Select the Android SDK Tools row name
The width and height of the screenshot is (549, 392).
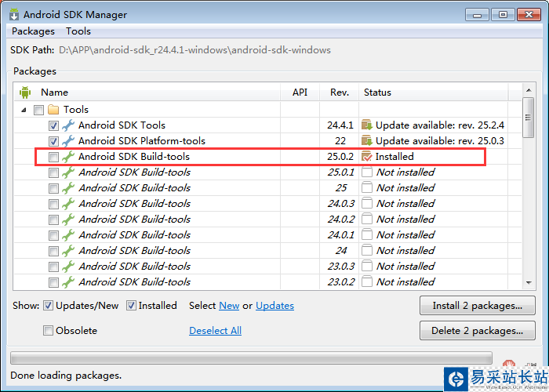pyautogui.click(x=122, y=125)
